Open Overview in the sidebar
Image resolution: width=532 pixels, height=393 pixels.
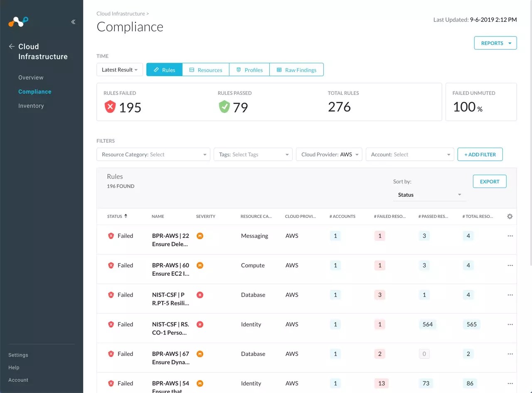(x=31, y=77)
